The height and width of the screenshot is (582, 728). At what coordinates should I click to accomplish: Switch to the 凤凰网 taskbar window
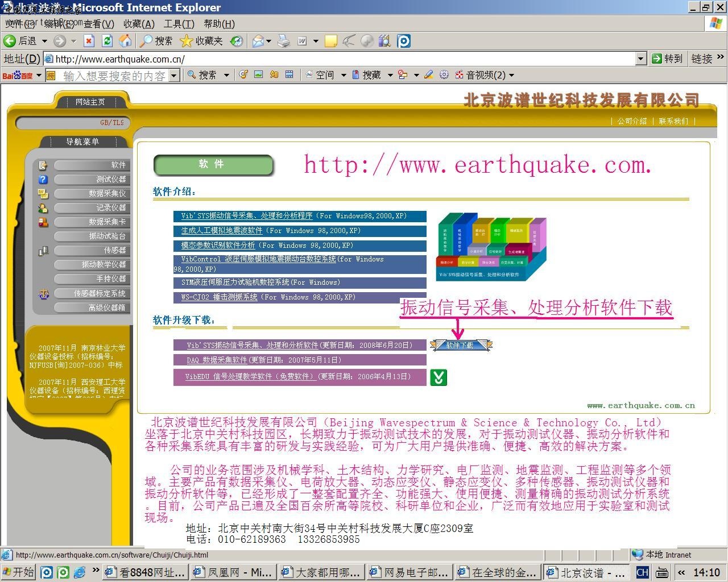[233, 572]
